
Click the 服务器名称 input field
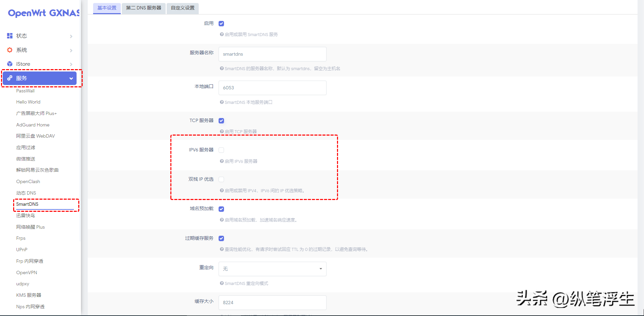(273, 54)
